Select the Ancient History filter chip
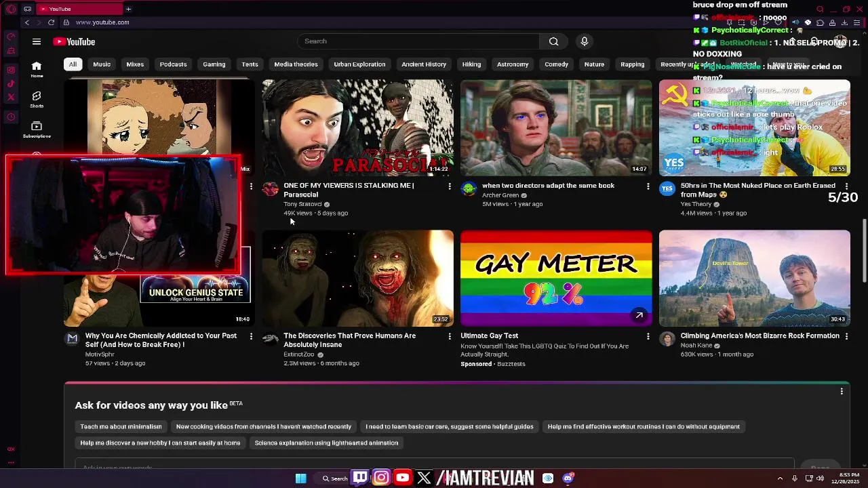This screenshot has height=488, width=868. click(x=424, y=64)
